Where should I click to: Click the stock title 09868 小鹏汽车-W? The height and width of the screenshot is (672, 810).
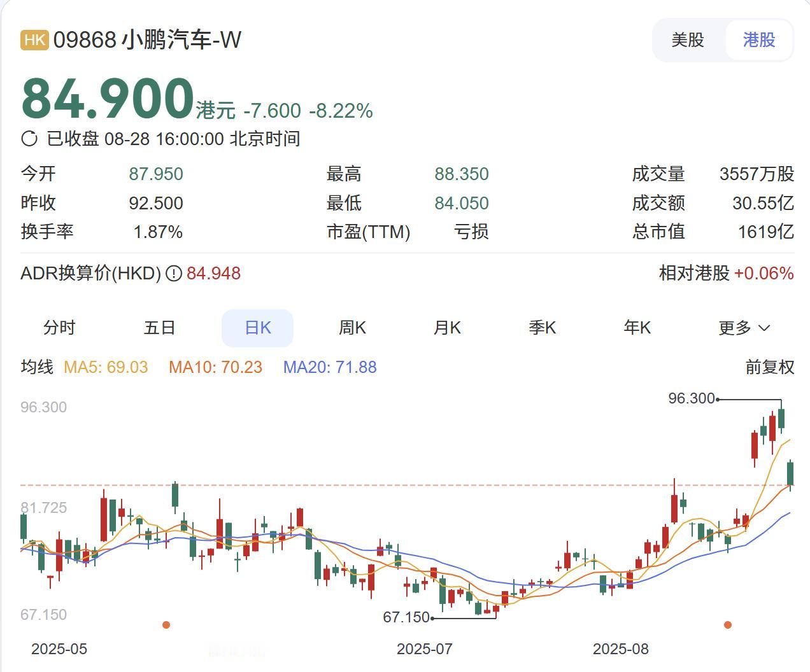click(147, 40)
